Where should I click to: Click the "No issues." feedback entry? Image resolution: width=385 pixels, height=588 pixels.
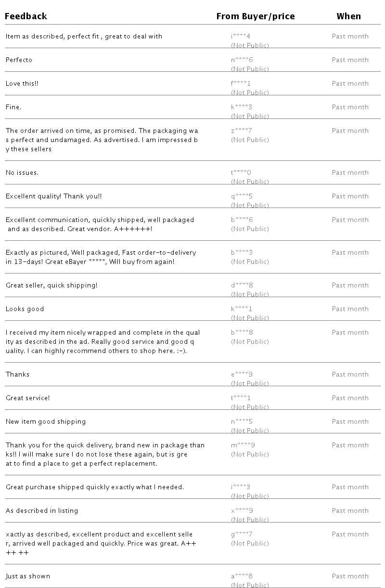[22, 172]
